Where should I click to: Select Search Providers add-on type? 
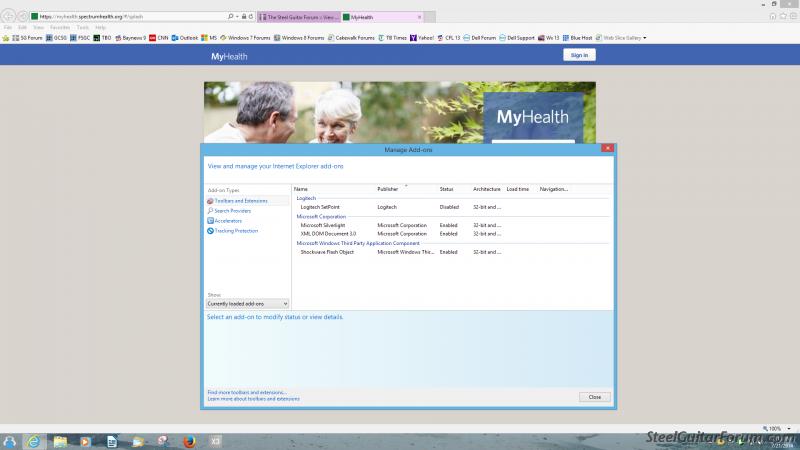click(229, 211)
